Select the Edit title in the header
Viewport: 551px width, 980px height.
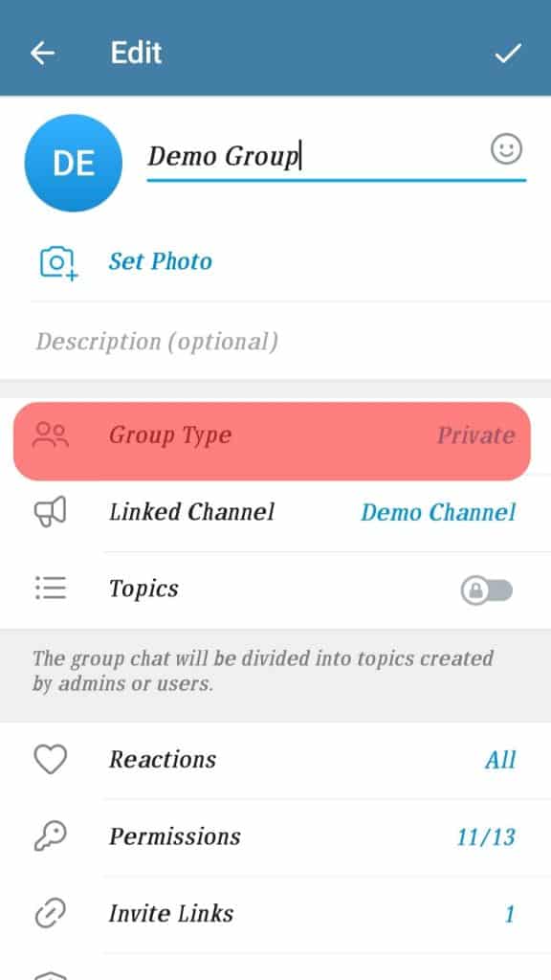point(135,53)
